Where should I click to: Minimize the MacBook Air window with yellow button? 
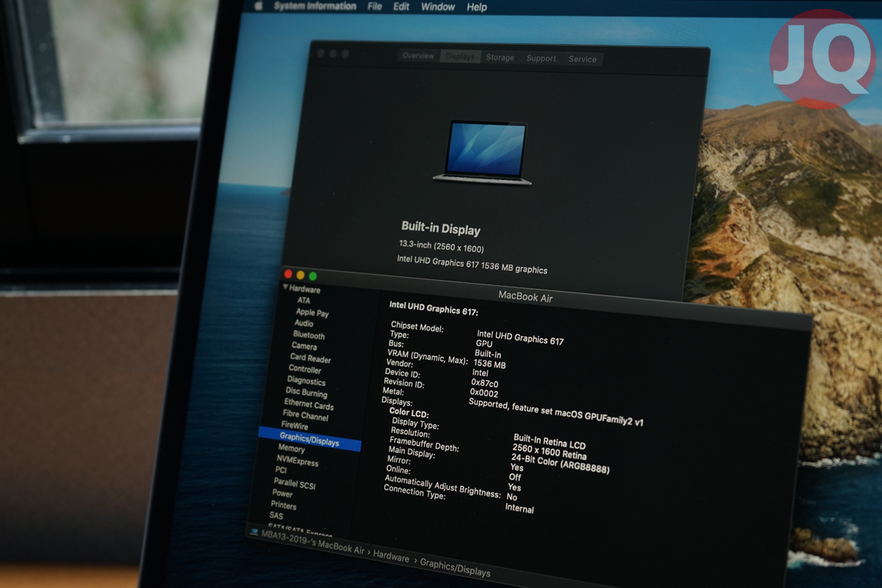click(301, 275)
